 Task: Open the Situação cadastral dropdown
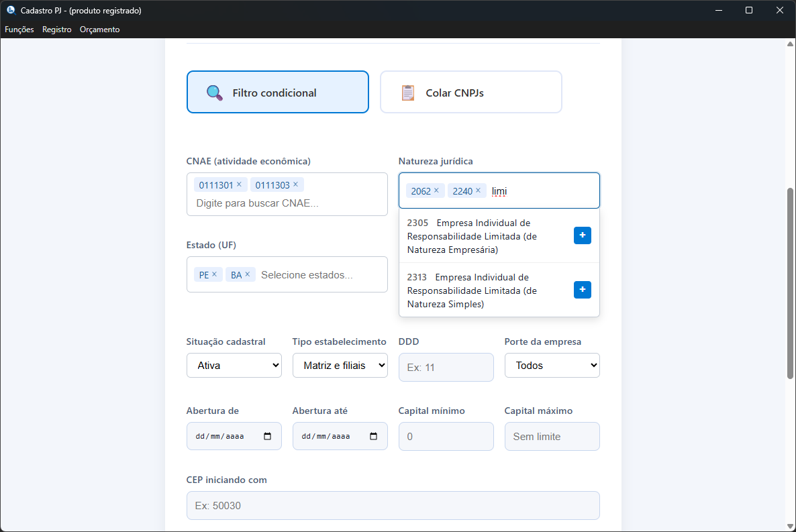[x=234, y=366]
